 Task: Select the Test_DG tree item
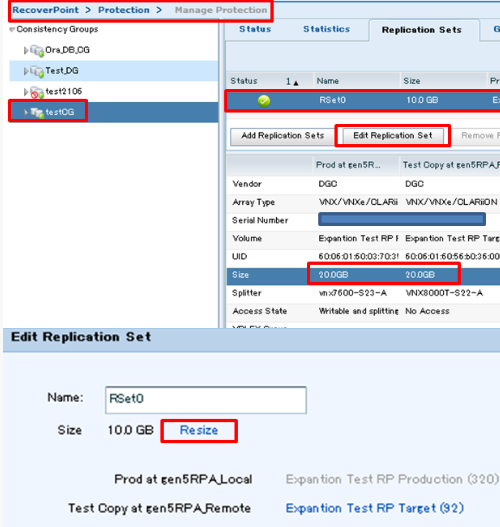point(62,71)
